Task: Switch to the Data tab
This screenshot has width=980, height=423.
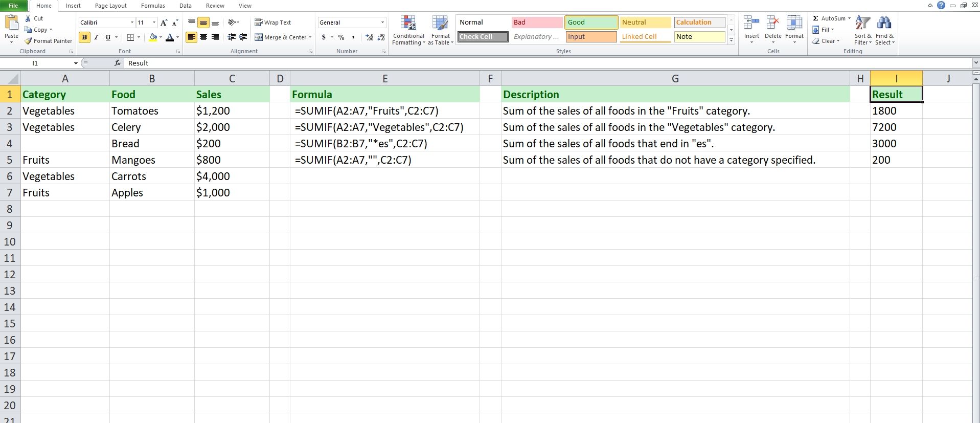Action: point(186,6)
